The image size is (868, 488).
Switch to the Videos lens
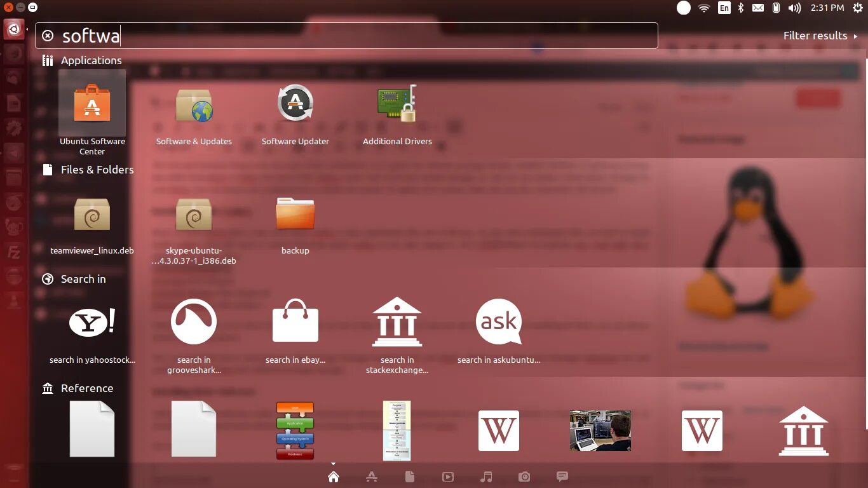tap(448, 477)
